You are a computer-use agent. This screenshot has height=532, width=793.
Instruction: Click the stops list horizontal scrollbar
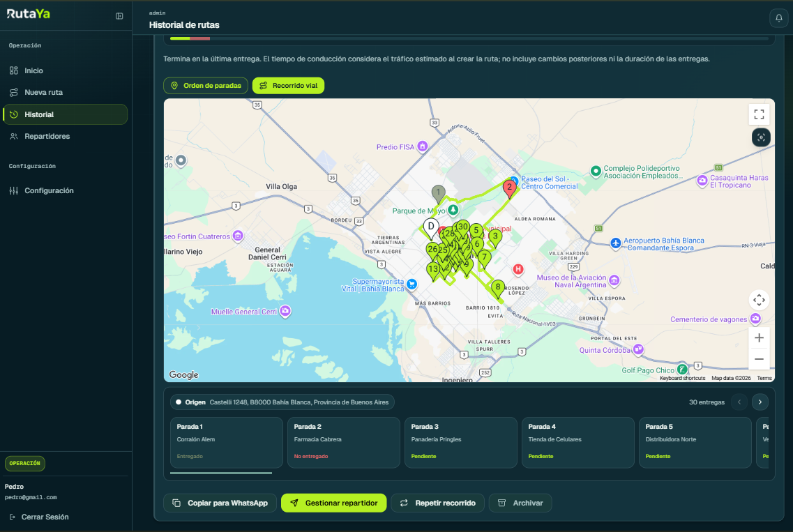(x=221, y=473)
